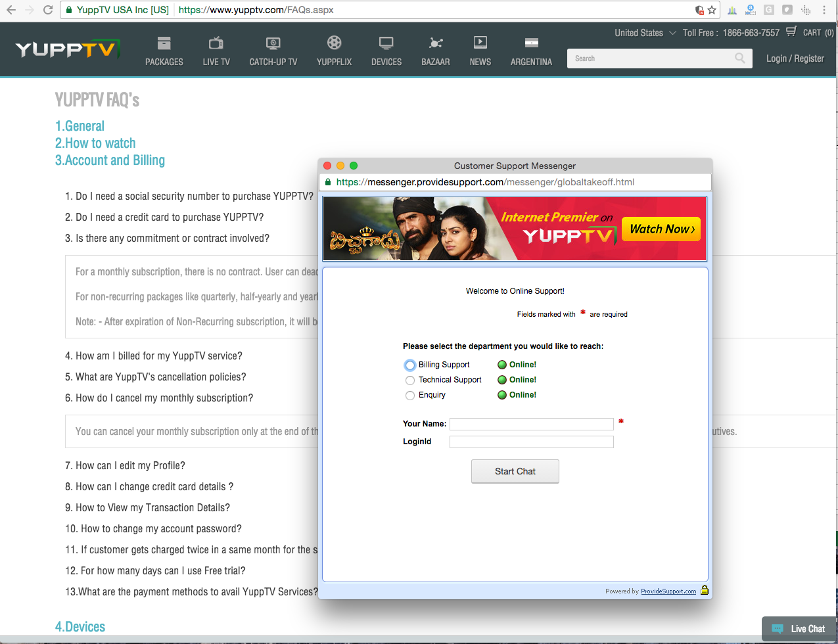Click the Toll Free phone number
The height and width of the screenshot is (644, 838).
point(751,33)
